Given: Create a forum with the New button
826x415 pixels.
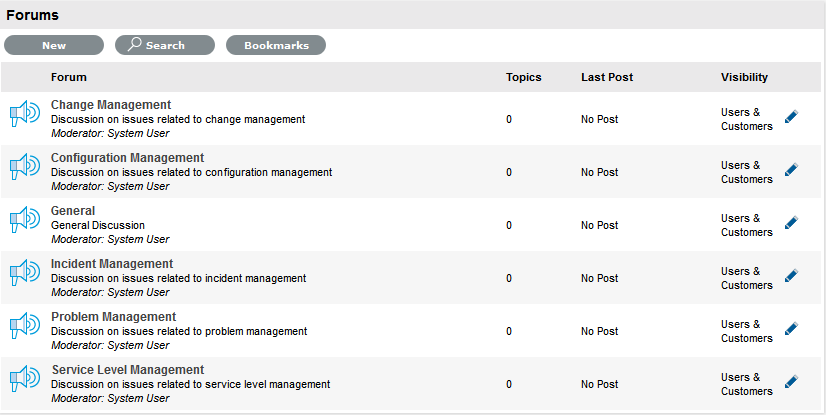Looking at the screenshot, I should pyautogui.click(x=54, y=45).
